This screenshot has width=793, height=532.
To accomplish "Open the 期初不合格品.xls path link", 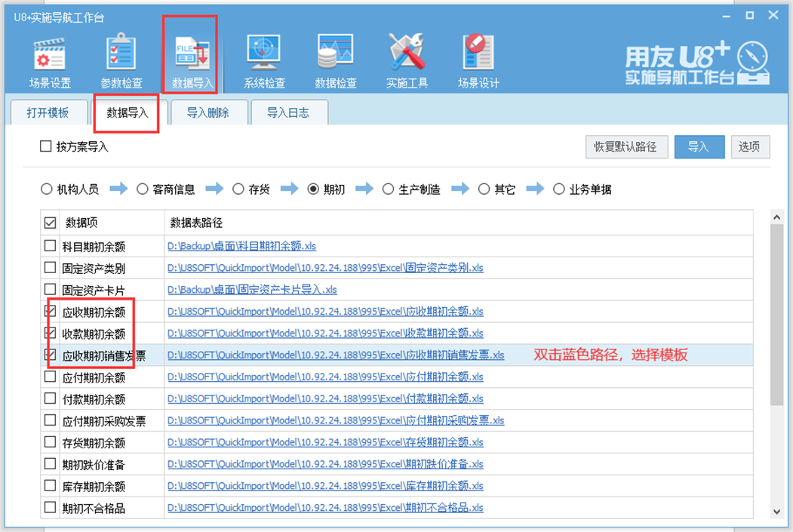I will [x=325, y=508].
